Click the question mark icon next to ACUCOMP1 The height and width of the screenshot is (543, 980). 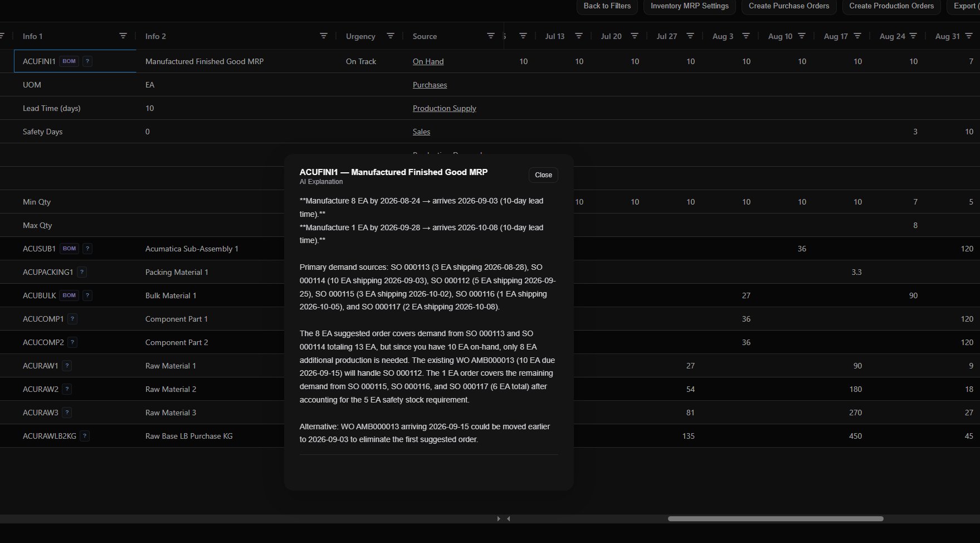pos(72,319)
